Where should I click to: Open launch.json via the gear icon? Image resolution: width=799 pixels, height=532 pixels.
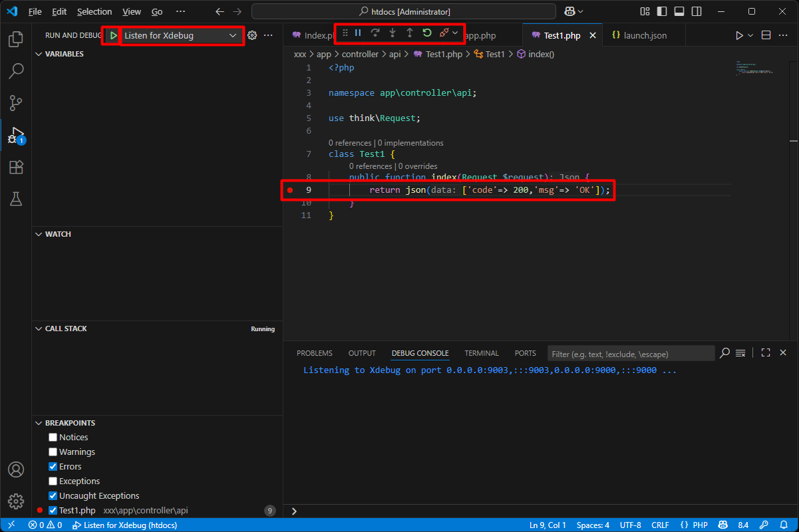coord(252,35)
